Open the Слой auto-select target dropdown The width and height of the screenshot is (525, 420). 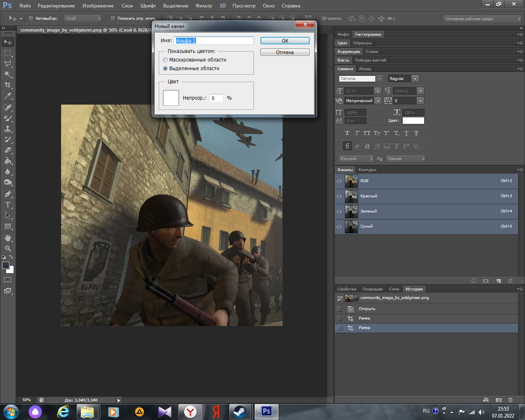point(83,18)
